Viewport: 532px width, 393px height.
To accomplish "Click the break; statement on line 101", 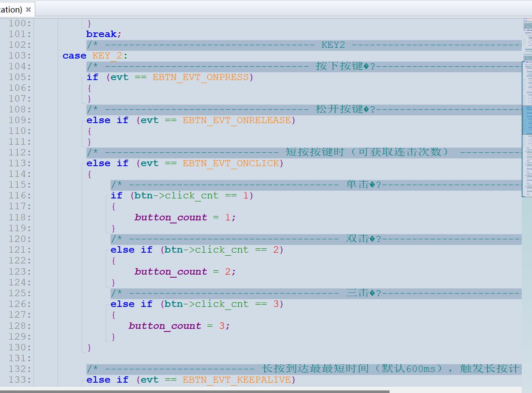I will tap(104, 34).
